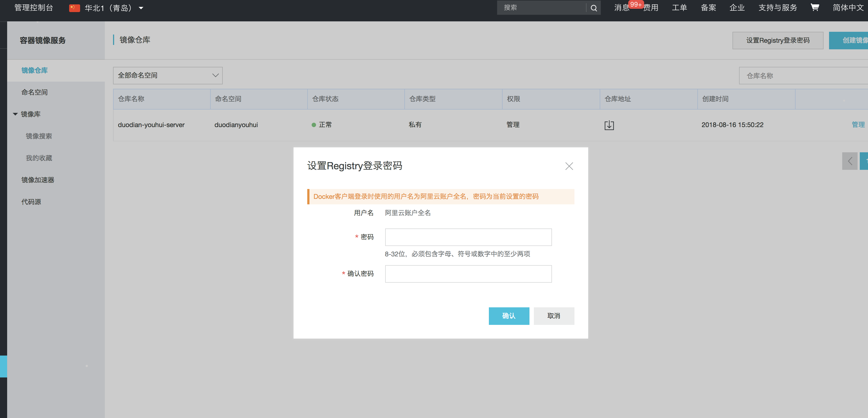868x418 pixels.
Task: Click the search magnifier icon
Action: 593,8
